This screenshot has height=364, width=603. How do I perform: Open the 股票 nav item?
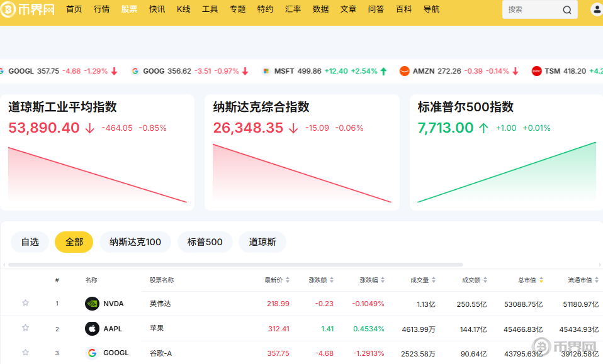[129, 9]
